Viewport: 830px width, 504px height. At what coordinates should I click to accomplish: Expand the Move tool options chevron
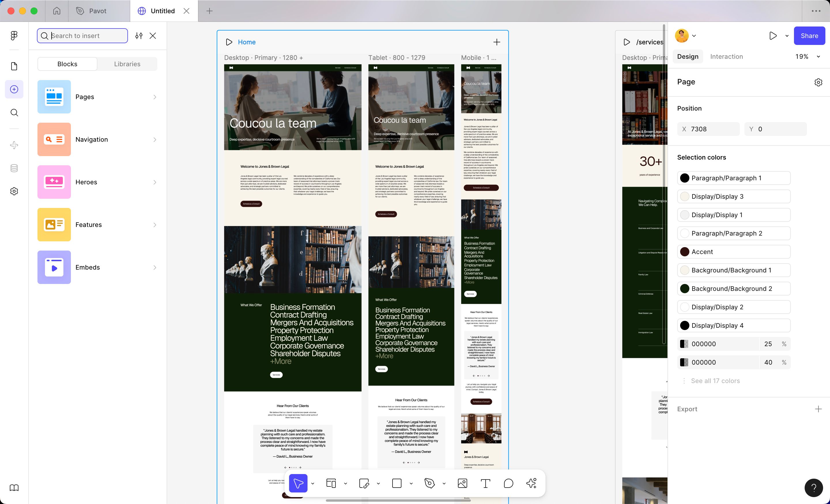click(x=313, y=484)
